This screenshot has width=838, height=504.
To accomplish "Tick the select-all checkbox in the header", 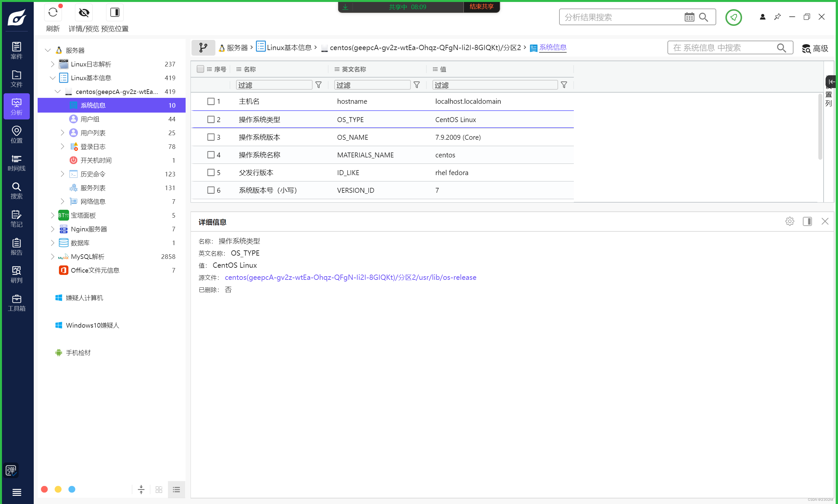I will coord(200,69).
